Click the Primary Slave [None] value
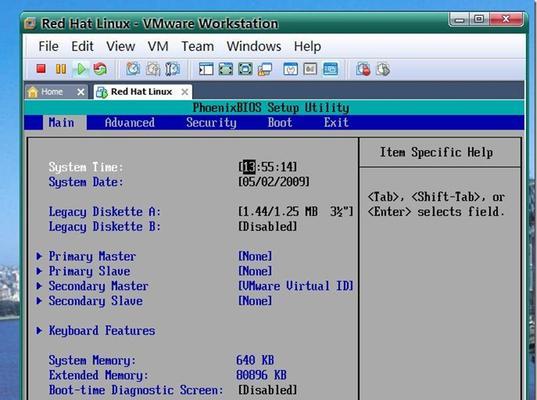537x400 pixels. [255, 271]
